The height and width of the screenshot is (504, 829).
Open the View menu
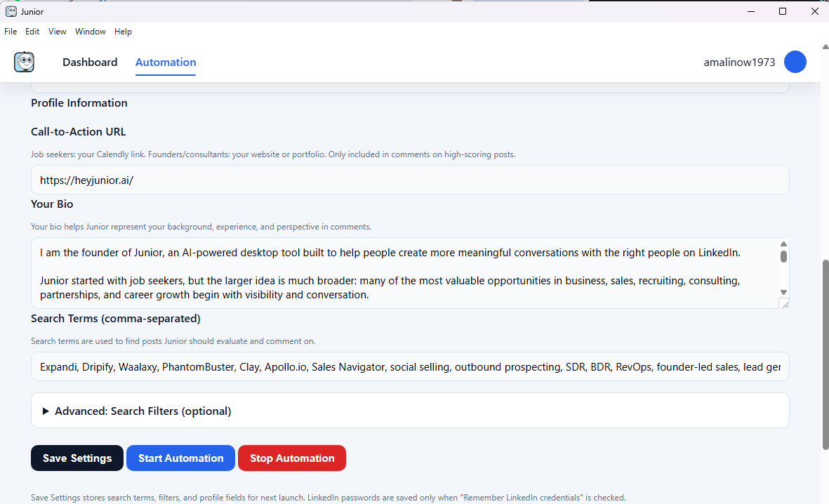pos(57,31)
